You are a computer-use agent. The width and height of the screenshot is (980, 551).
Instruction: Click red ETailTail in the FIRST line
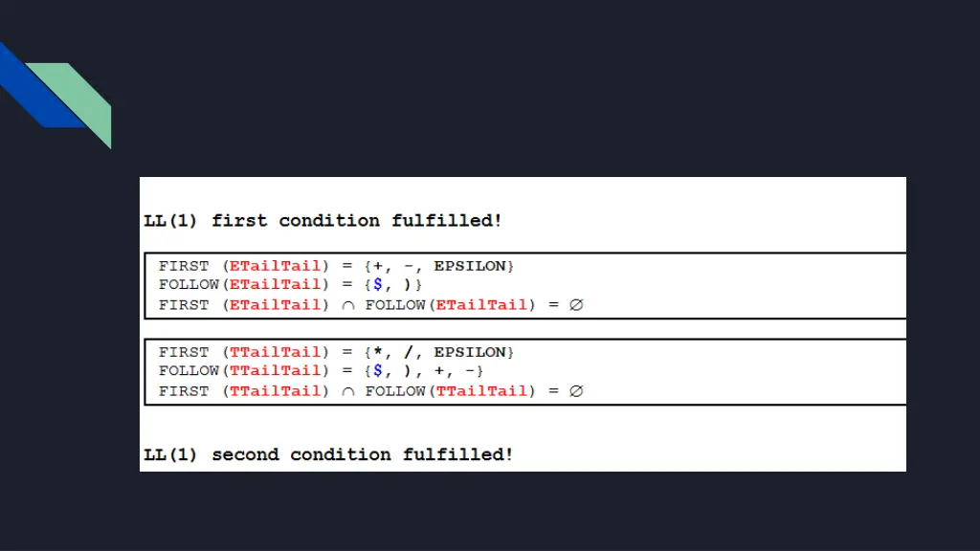(x=275, y=266)
